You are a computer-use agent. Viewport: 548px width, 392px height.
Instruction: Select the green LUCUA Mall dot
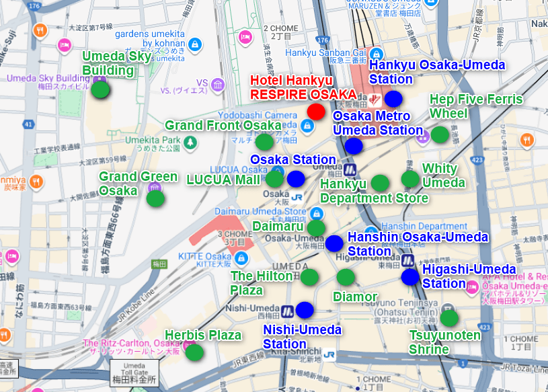(274, 180)
